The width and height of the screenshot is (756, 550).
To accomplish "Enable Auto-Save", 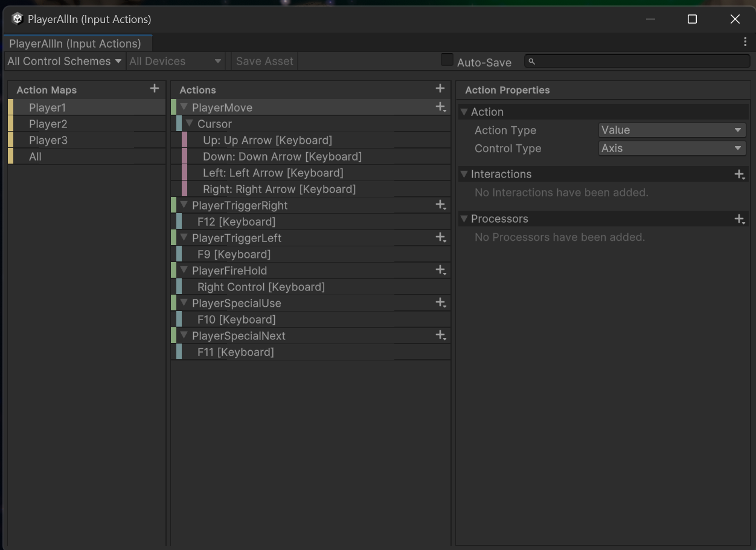I will (447, 60).
